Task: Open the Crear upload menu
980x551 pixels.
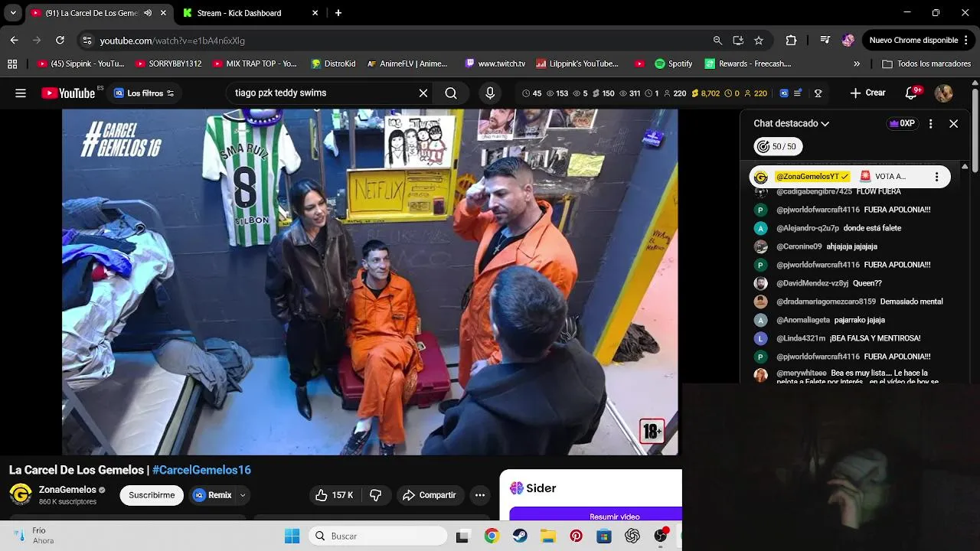Action: pyautogui.click(x=867, y=93)
